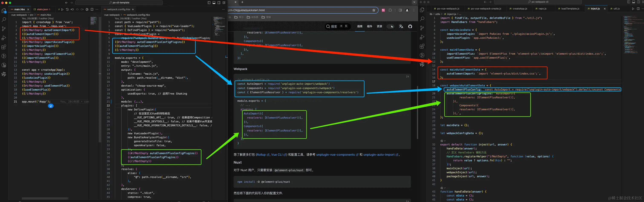Open Run and Debug in po-webpack-cli window

(x=422, y=37)
